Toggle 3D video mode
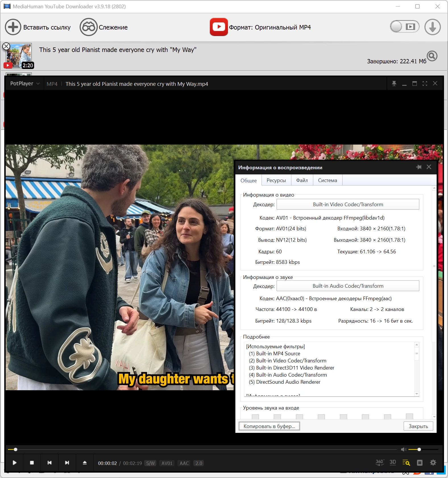Viewport: 448px width, 478px height. click(393, 463)
